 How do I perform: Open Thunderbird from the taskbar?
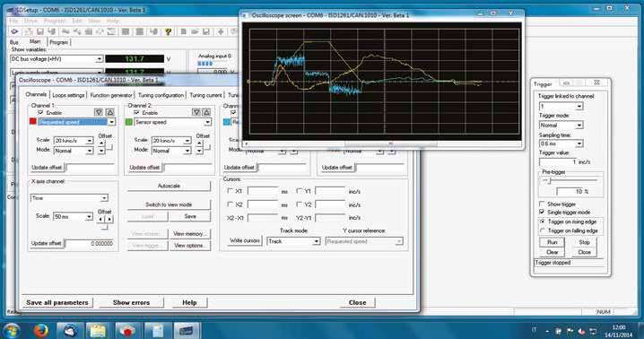(70, 330)
